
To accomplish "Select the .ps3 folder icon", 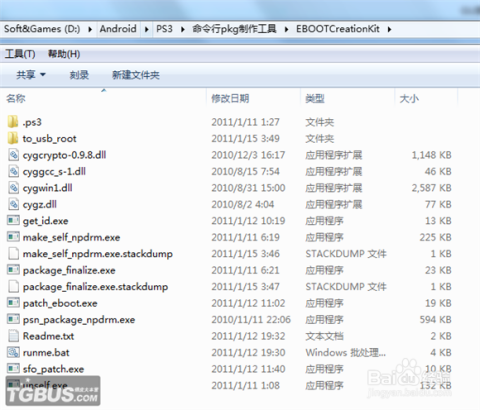I will (x=13, y=122).
